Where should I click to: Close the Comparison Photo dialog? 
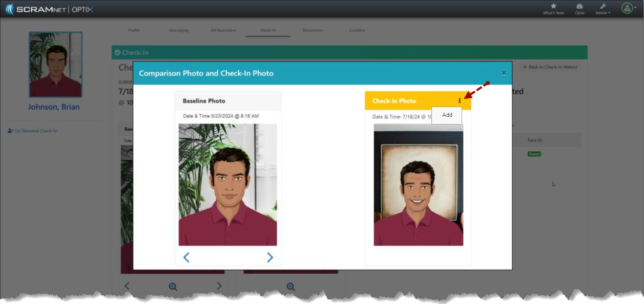(x=504, y=73)
